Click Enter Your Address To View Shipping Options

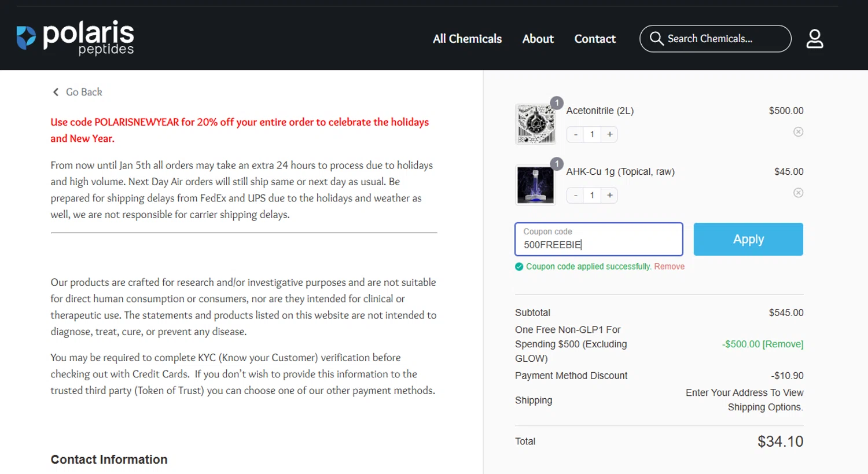745,400
